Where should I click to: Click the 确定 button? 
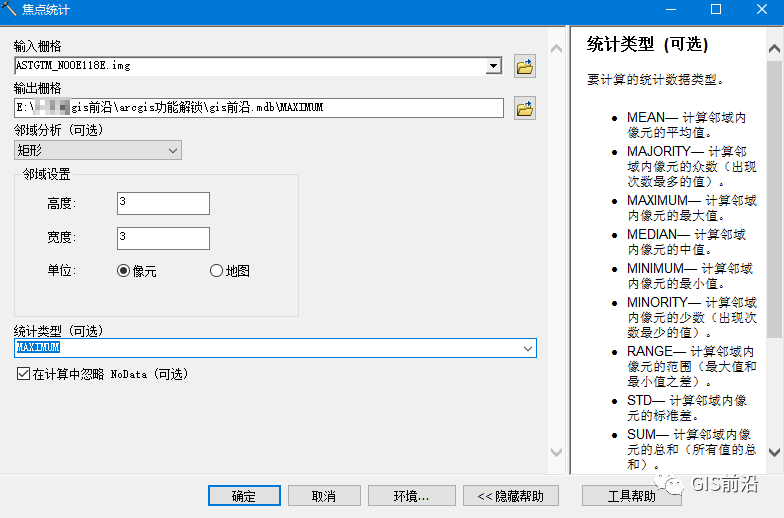pyautogui.click(x=244, y=496)
